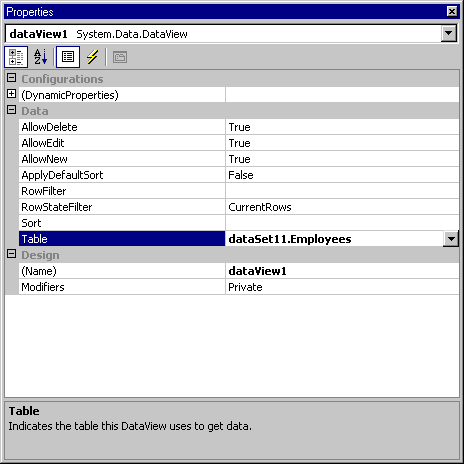
Task: Select the (Name) property row
Action: click(x=239, y=271)
